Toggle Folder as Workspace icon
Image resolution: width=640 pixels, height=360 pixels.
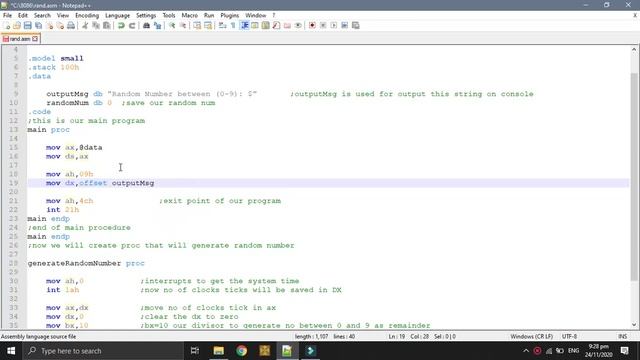(x=287, y=26)
